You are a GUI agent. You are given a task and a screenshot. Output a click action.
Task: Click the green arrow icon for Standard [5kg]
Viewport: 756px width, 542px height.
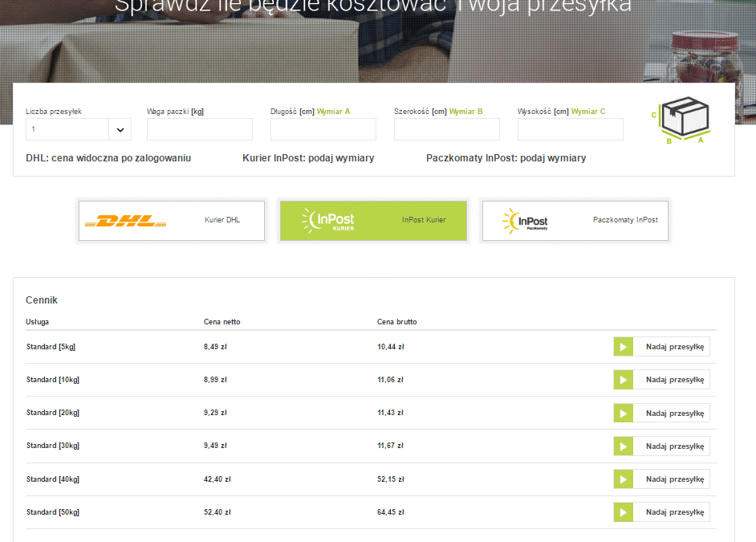click(x=623, y=347)
